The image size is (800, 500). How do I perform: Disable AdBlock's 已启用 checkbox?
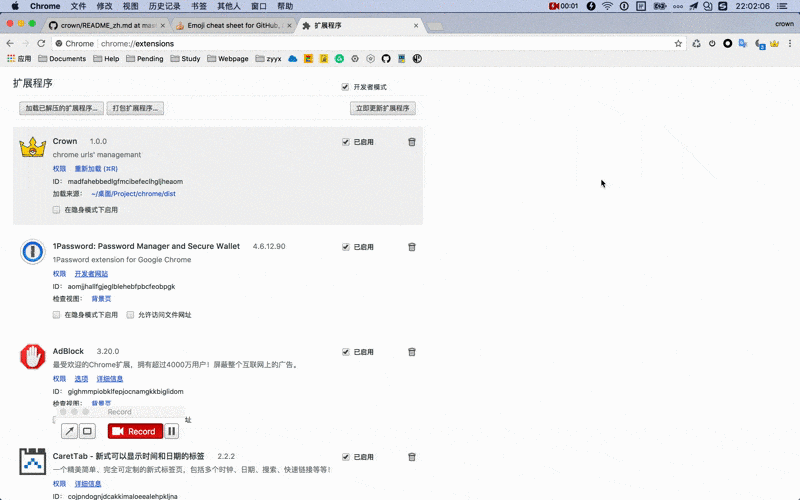coord(346,352)
